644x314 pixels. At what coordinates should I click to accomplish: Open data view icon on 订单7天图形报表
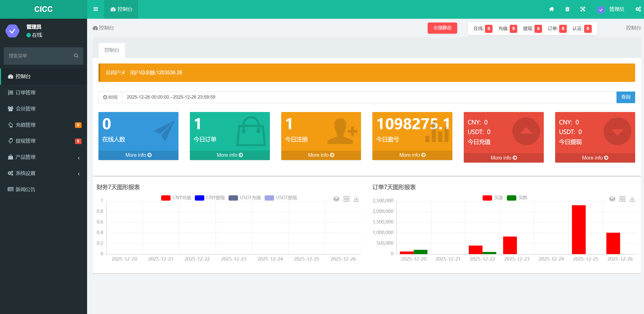612,199
